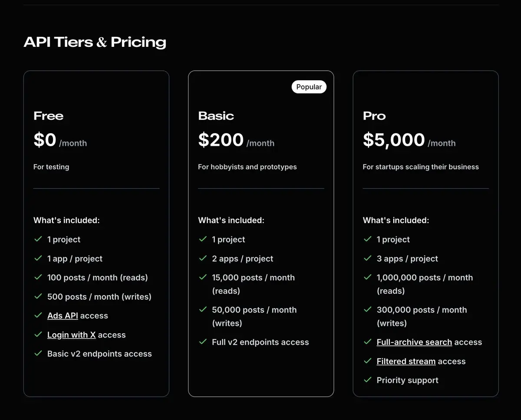Click checkmark beside 50,000 posts / month
521x420 pixels.
(x=203, y=309)
